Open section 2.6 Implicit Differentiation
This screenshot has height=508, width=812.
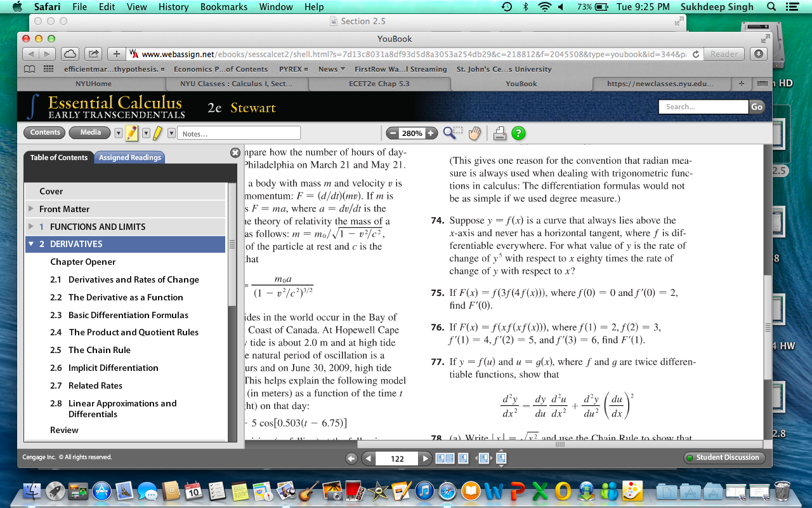tap(104, 368)
